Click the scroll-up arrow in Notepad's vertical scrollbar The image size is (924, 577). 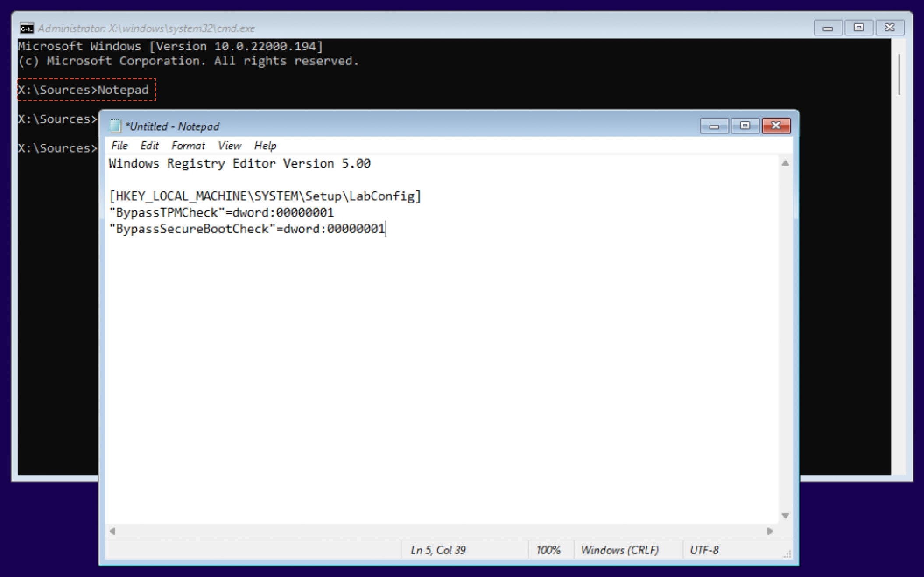pyautogui.click(x=786, y=164)
